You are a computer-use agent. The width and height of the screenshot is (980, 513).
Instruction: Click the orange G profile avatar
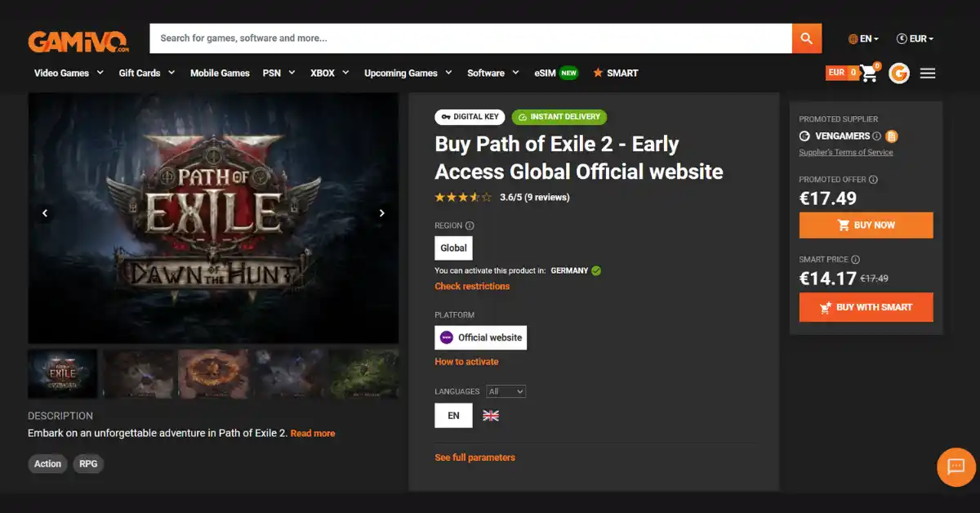pos(899,74)
